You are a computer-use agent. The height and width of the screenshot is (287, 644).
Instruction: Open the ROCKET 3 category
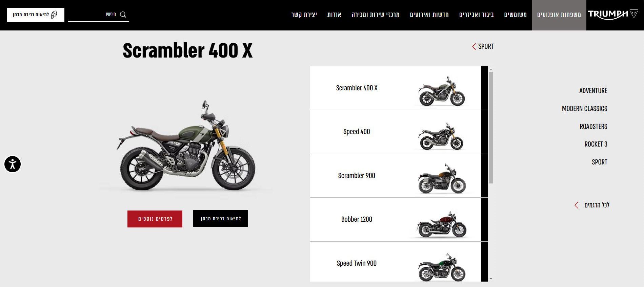[x=596, y=144]
